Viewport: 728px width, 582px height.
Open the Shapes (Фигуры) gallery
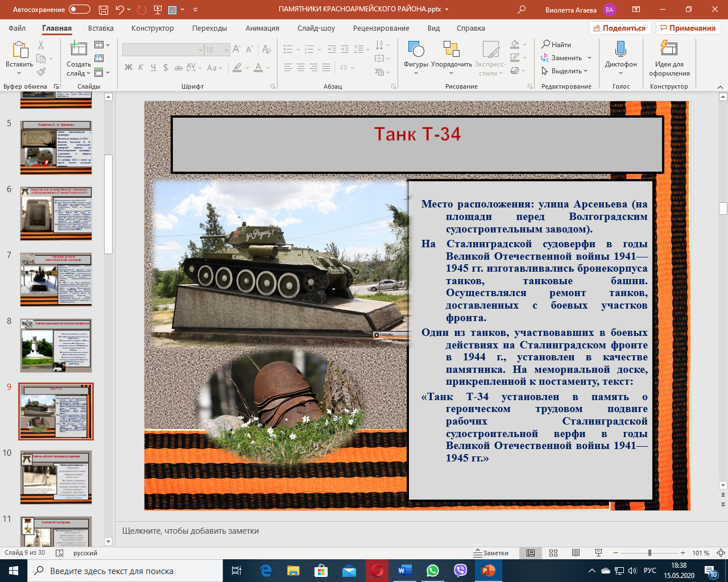point(416,50)
